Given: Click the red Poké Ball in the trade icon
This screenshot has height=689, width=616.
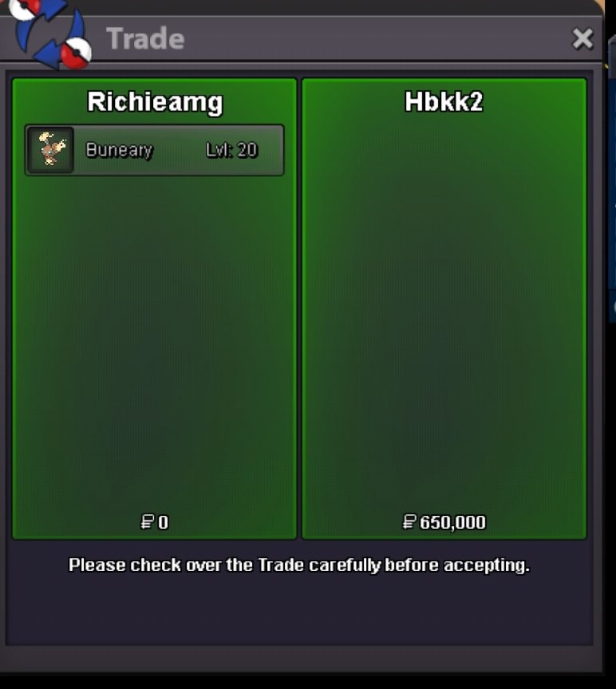Looking at the screenshot, I should (x=75, y=53).
